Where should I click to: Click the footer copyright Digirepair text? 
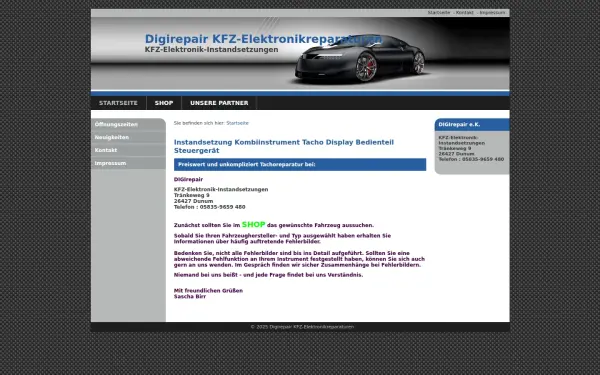pos(302,327)
